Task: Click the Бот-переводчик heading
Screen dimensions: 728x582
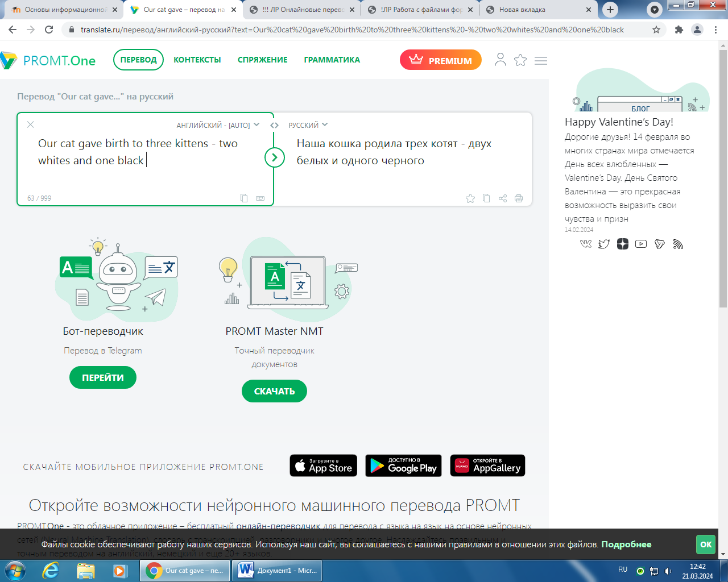Action: tap(103, 331)
